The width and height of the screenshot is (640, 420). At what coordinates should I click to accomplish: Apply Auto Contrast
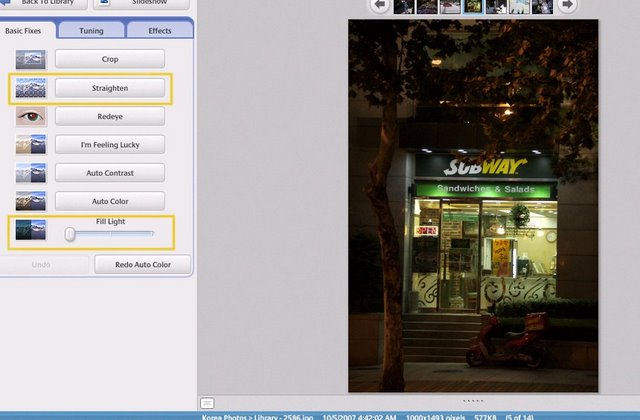110,173
